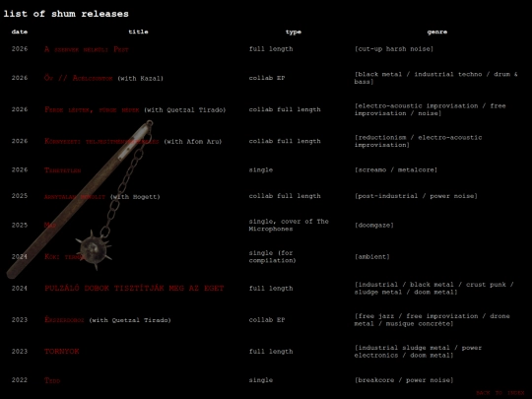Click 'collab full length' in the Hogett row
The width and height of the screenshot is (532, 399).
285,196
